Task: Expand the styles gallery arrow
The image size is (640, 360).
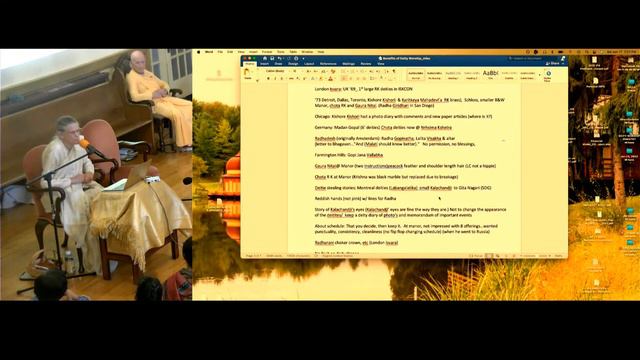Action: (540, 75)
